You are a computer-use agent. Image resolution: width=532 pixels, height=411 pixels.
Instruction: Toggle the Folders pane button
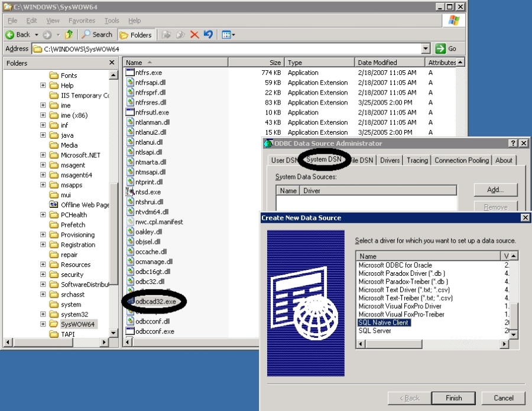tap(136, 35)
